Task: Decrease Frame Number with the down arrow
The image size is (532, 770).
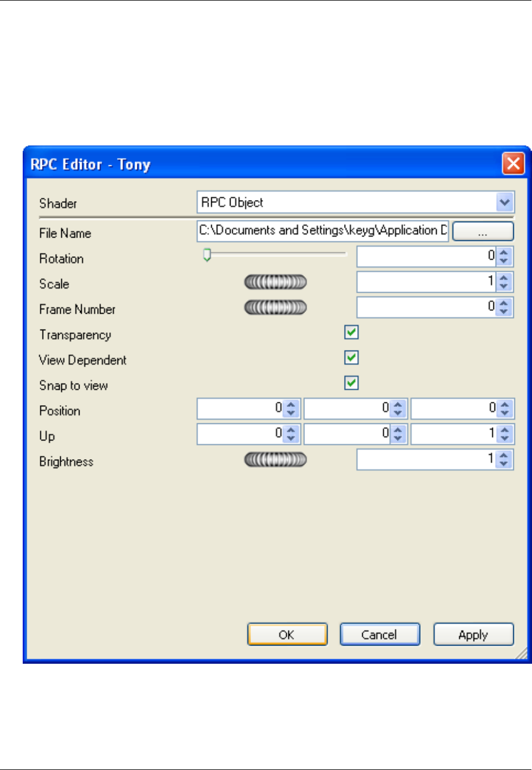Action: pos(504,312)
